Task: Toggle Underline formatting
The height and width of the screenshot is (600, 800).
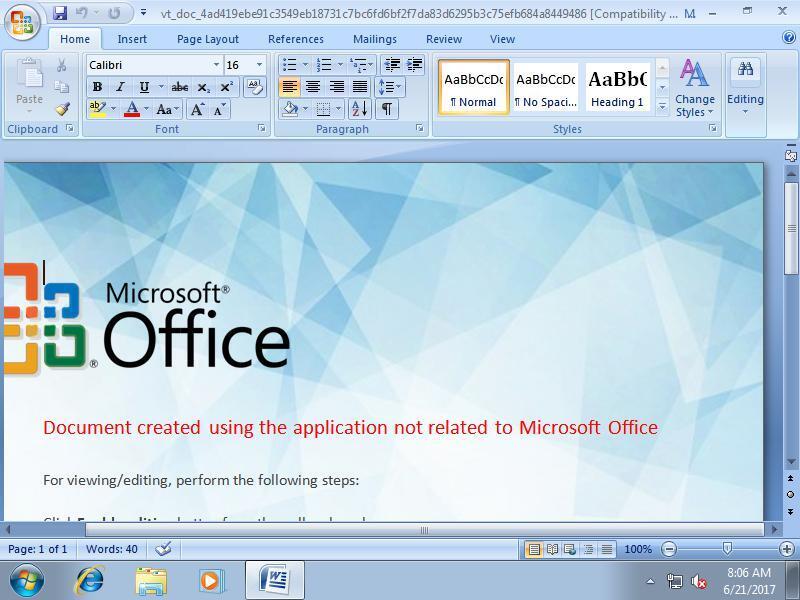Action: pos(144,87)
